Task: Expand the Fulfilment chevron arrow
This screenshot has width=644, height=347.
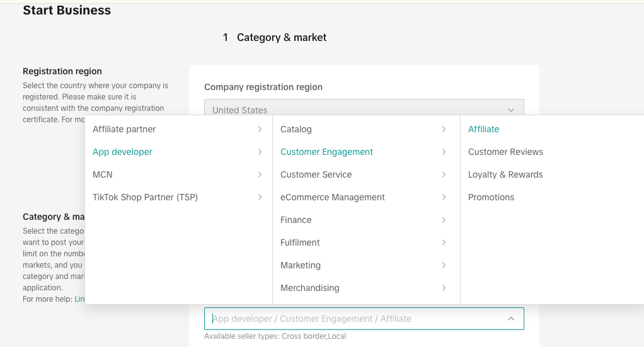Action: point(444,242)
